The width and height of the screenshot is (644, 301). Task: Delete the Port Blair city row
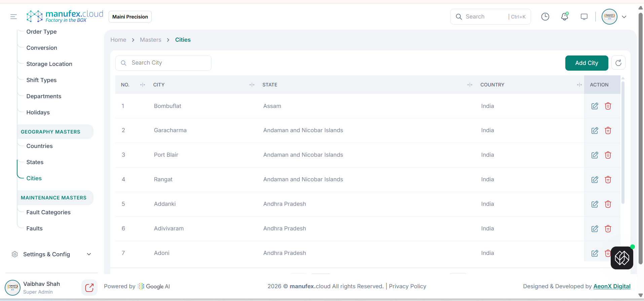coord(608,155)
